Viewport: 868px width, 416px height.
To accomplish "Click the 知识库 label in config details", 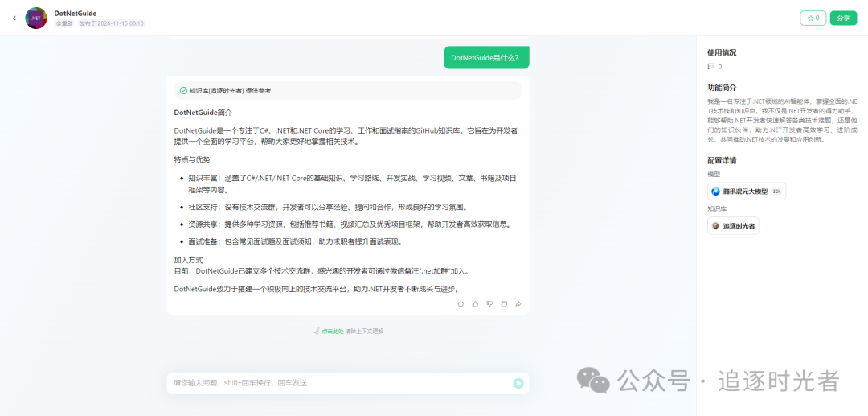I will tap(716, 209).
